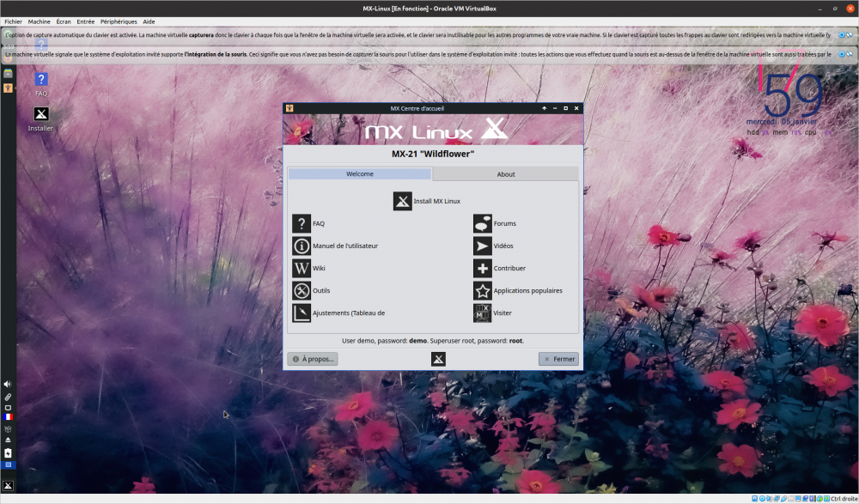Viewport: 859px width, 504px height.
Task: Click the package updater box icon in panel
Action: tap(8, 429)
